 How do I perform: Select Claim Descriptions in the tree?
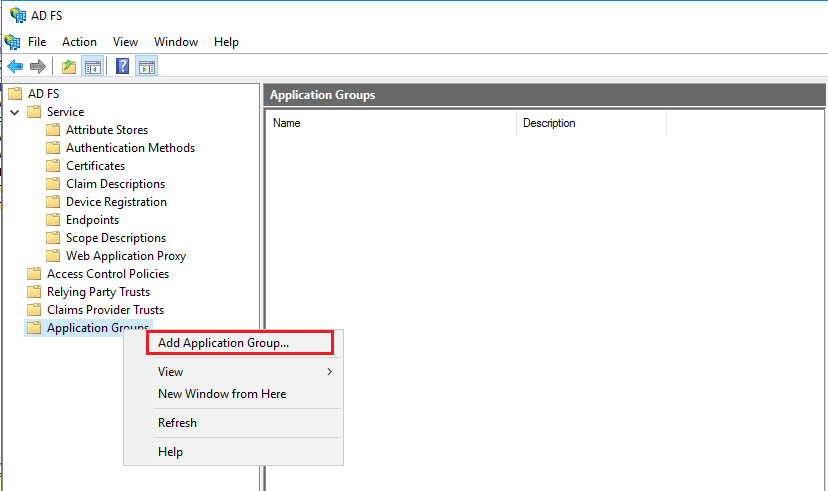tap(115, 183)
